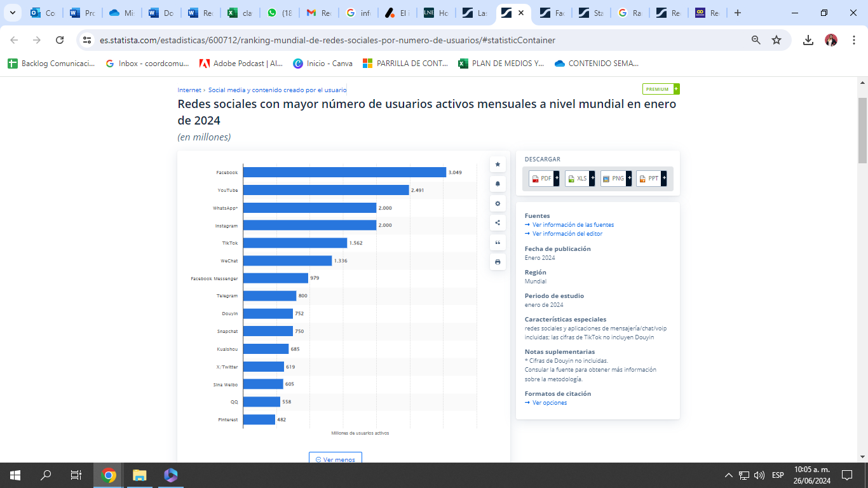Click the 'TikTok' chart label

[230, 243]
